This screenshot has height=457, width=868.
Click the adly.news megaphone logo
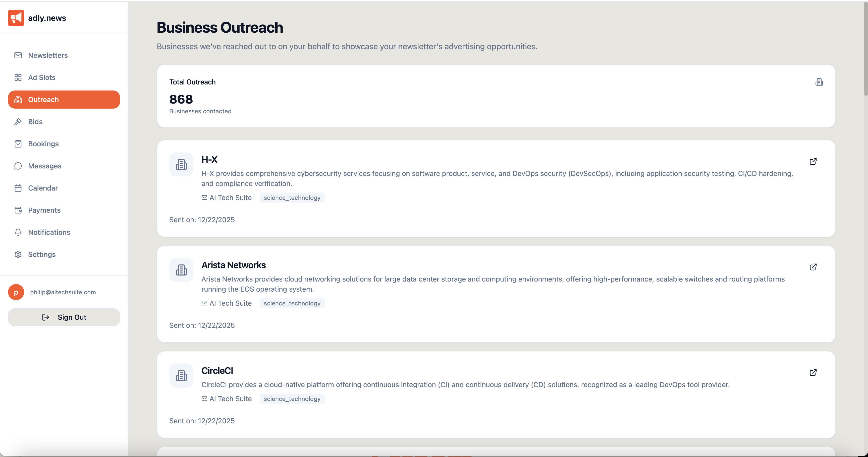pyautogui.click(x=16, y=18)
